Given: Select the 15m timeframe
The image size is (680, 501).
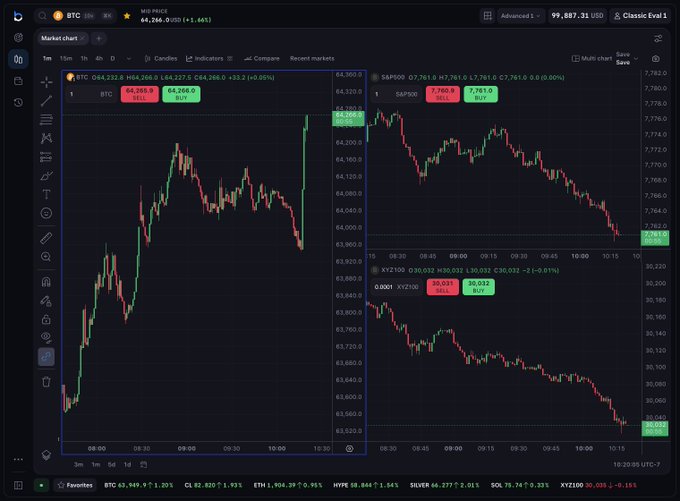Looking at the screenshot, I should (66, 59).
